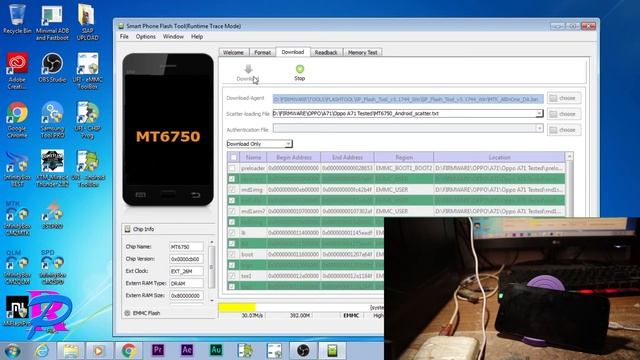Open the Recycle Bin desktop icon

17,20
